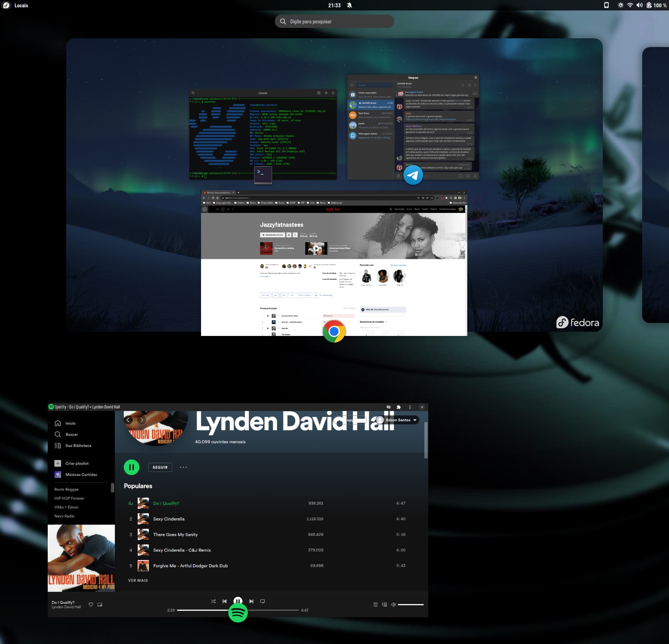Click the Spotify app icon badge
This screenshot has height=644, width=669.
click(x=238, y=613)
